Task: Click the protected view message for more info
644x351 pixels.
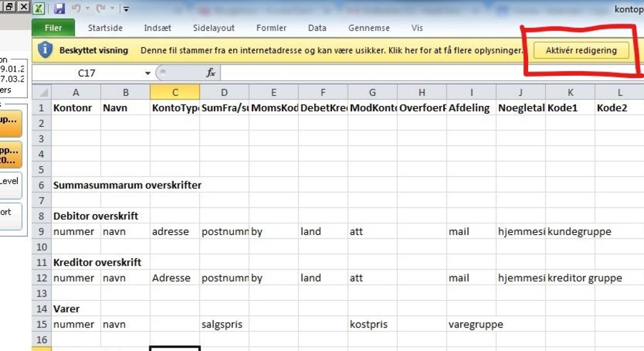Action: [331, 51]
